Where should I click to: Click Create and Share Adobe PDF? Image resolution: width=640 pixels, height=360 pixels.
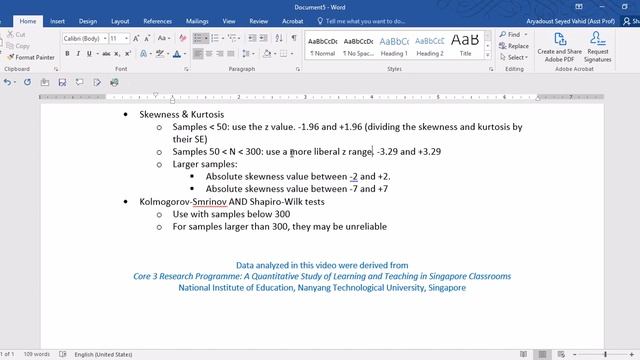[560, 47]
